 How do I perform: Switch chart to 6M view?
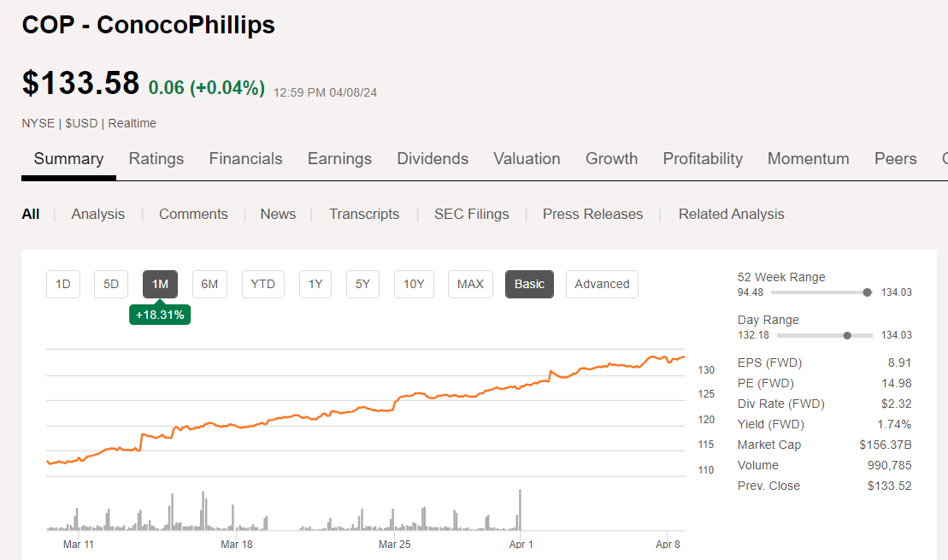[209, 284]
